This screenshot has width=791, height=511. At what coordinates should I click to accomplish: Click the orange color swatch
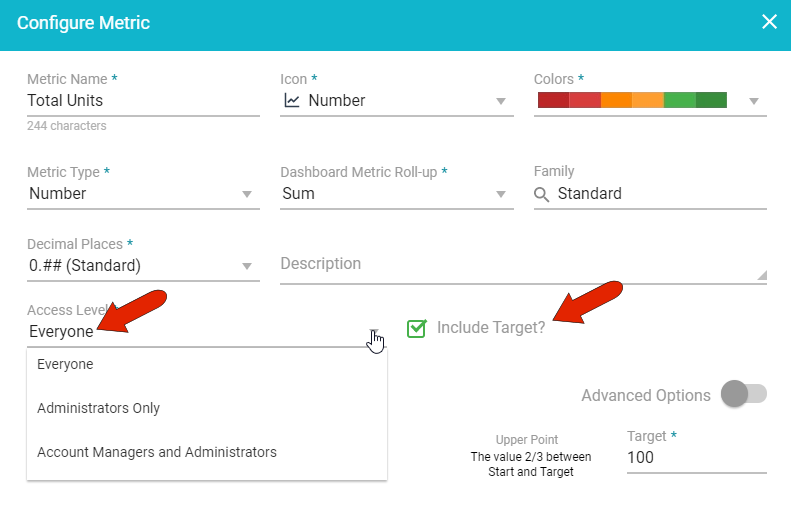click(616, 100)
